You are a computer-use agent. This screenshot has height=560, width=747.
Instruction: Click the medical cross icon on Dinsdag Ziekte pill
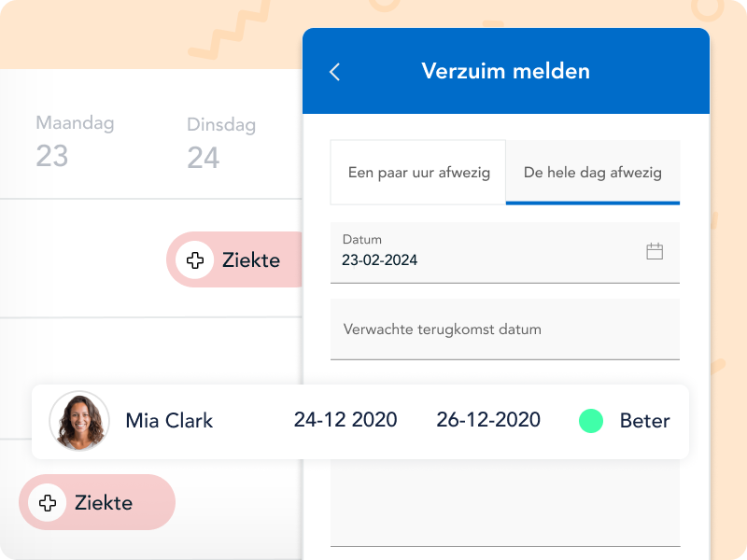coord(194,260)
